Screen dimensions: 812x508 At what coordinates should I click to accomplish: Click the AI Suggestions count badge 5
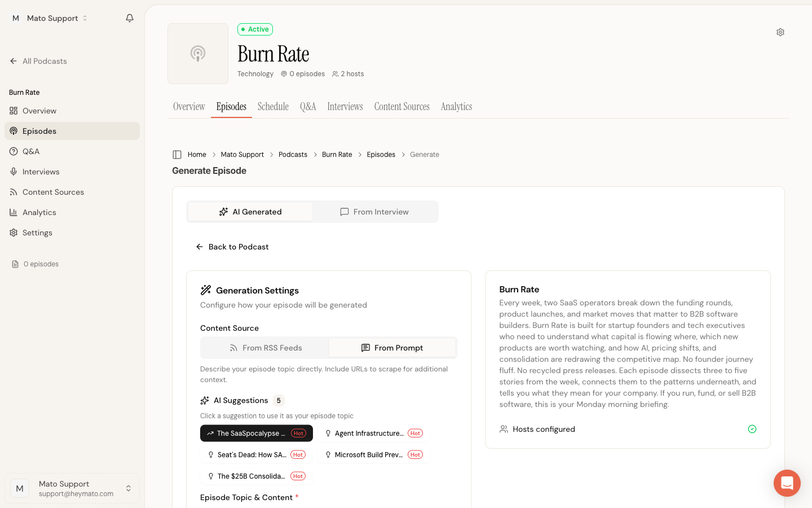click(279, 401)
